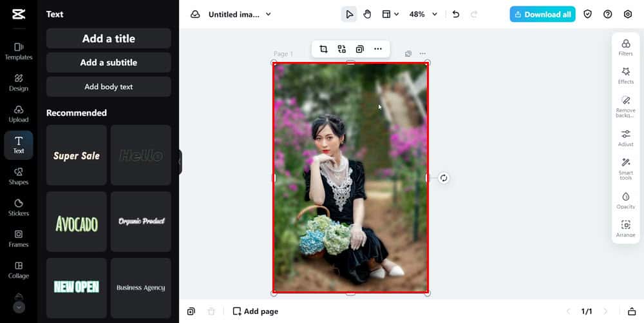
Task: Open the shield privacy icon
Action: click(588, 14)
